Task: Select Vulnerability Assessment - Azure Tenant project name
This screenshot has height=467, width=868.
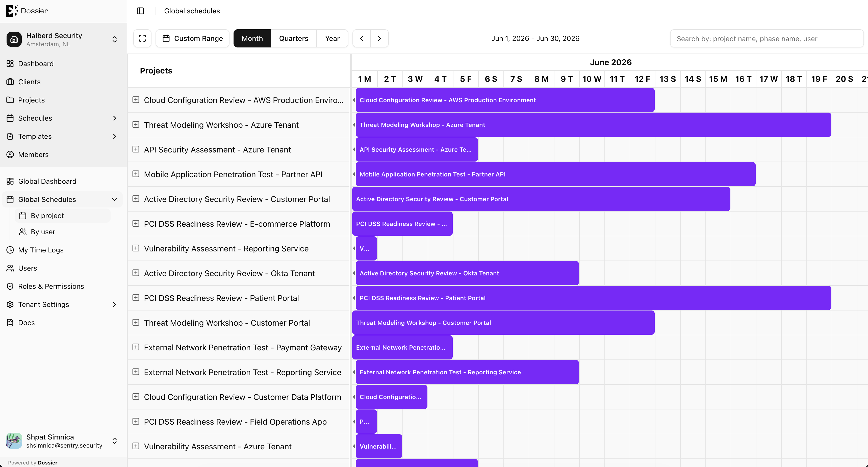Action: [218, 447]
